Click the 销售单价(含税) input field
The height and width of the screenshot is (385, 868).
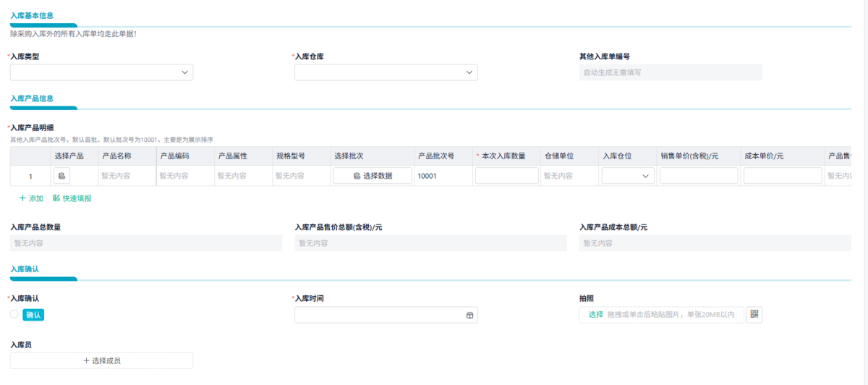click(x=698, y=176)
